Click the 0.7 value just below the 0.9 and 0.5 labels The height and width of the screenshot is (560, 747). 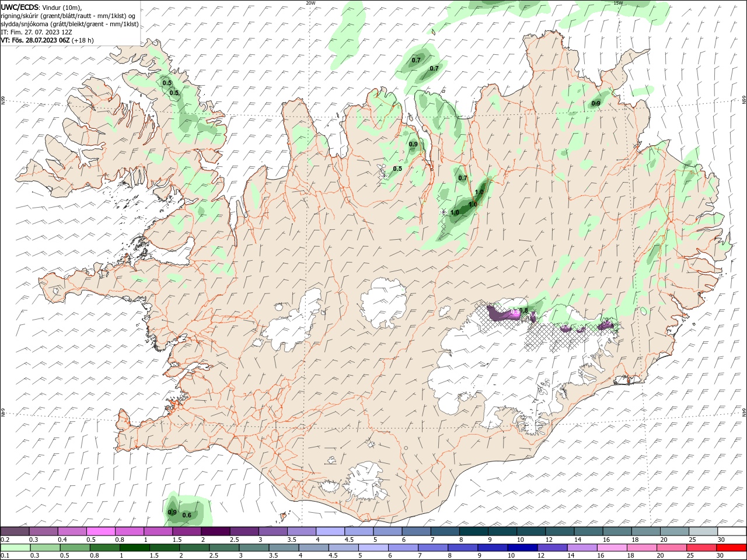(463, 178)
